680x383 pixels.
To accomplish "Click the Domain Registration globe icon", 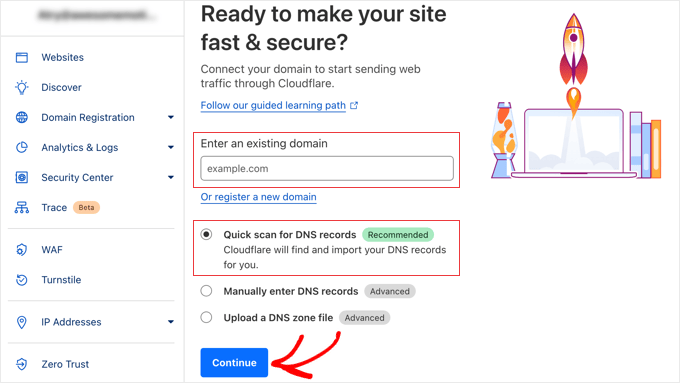I will point(22,118).
